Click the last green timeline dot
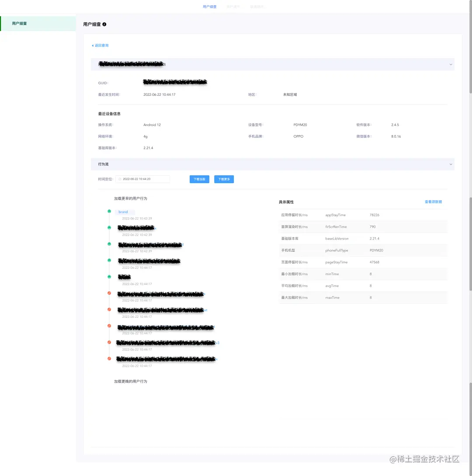Viewport: 472px width, 476px height. (109, 277)
